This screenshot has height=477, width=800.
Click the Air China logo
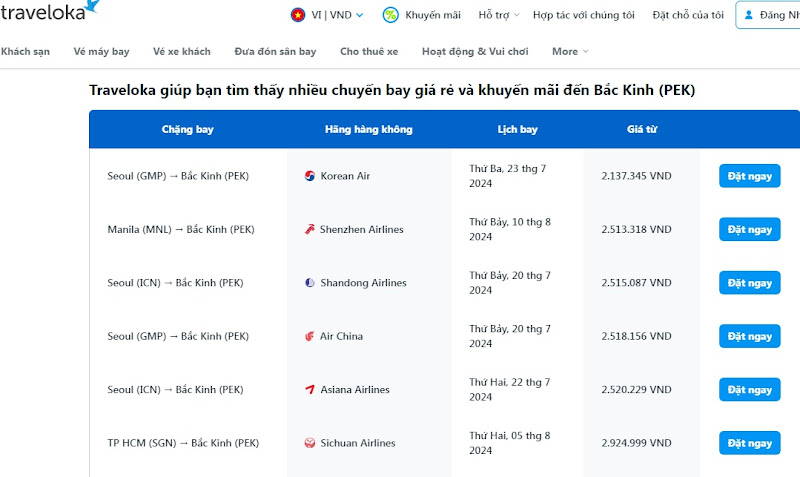tap(310, 336)
